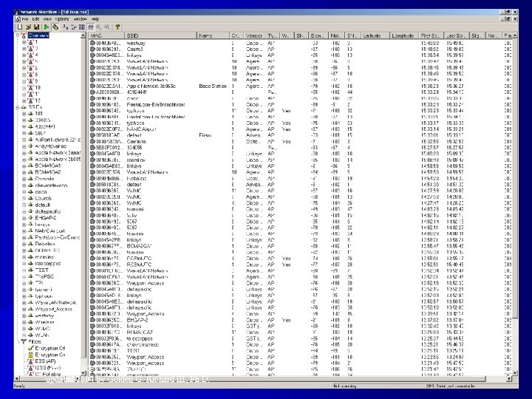Click the status circle of the Course row
The image size is (532, 399).
coord(92,50)
